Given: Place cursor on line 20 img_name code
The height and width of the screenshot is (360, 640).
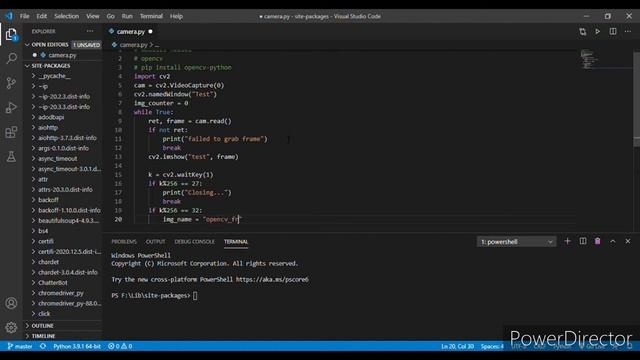Looking at the screenshot, I should pyautogui.click(x=201, y=219).
